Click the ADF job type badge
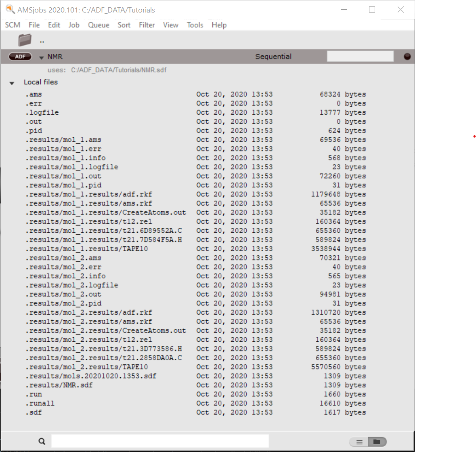This screenshot has width=476, height=452. tap(20, 57)
